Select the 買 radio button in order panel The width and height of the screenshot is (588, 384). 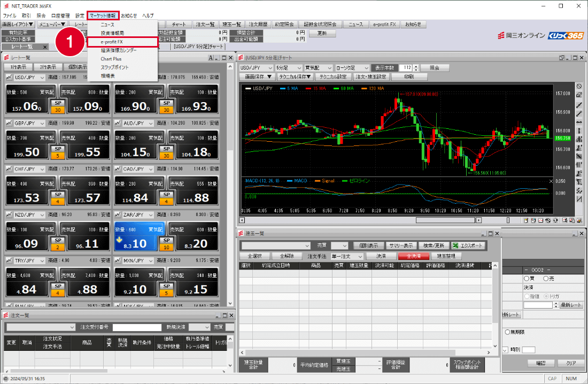(527, 279)
